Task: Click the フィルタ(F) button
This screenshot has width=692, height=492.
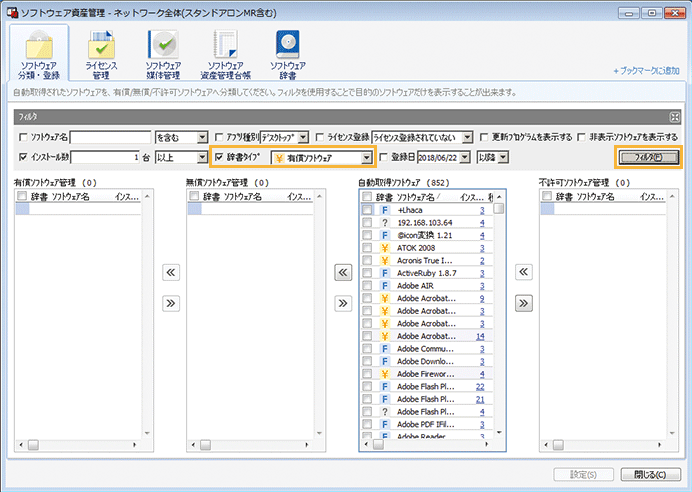Action: [648, 157]
